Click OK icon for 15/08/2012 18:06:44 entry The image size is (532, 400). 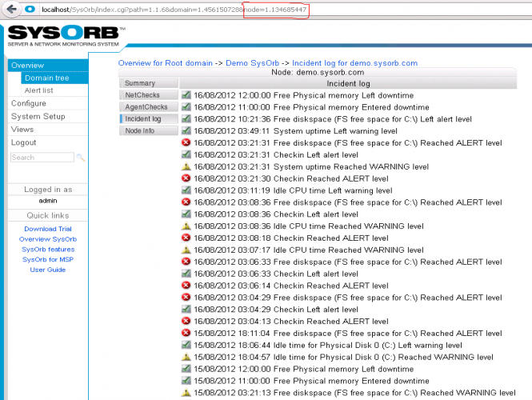pos(186,345)
